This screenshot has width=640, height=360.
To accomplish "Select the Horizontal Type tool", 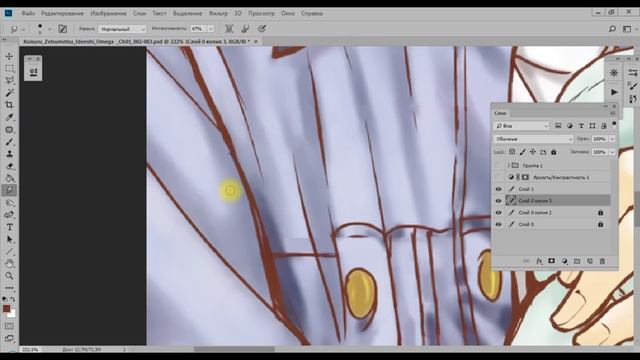I will pos(9,227).
